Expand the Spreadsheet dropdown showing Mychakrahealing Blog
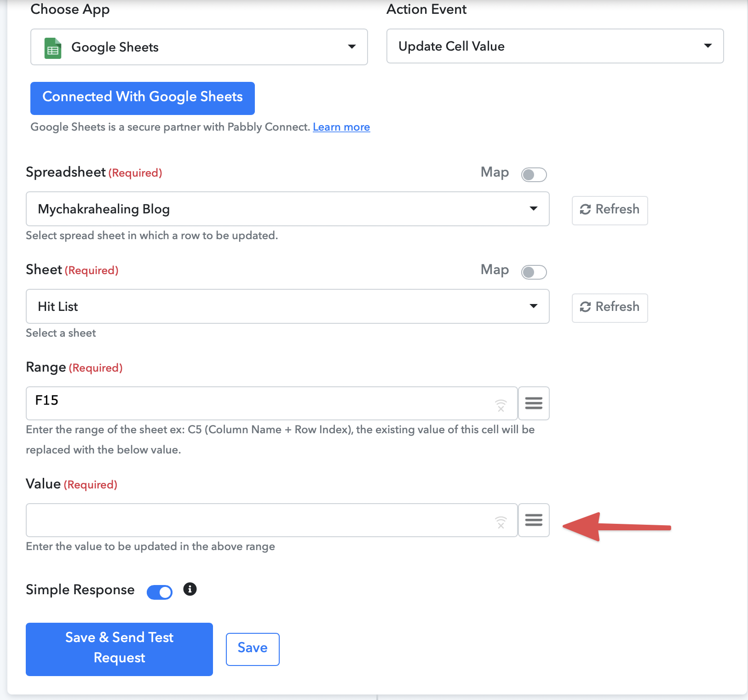Viewport: 748px width, 700px height. [x=288, y=209]
